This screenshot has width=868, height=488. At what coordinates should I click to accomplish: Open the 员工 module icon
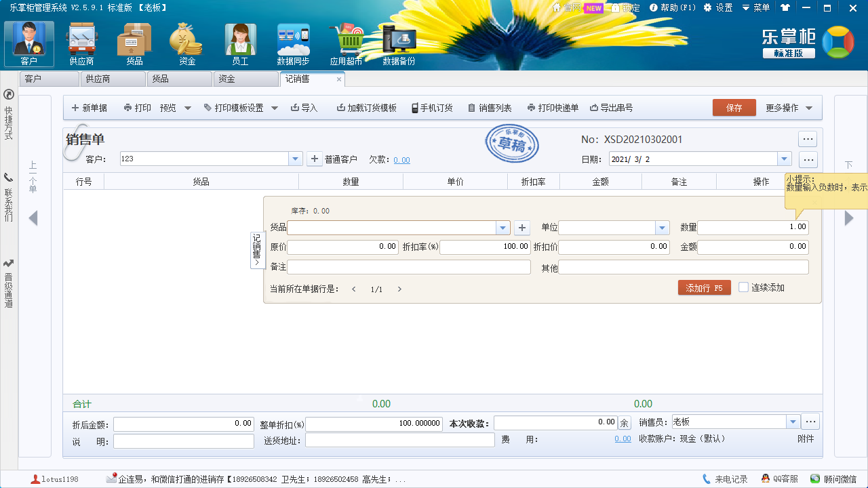[x=240, y=41]
